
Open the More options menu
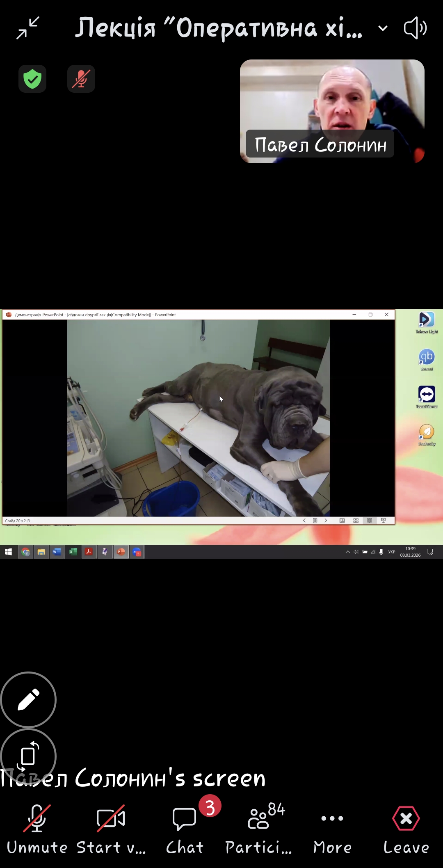click(332, 830)
